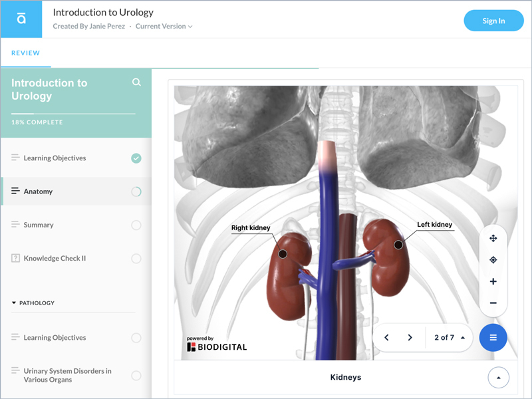Expand the 2 of 7 chapter list
The height and width of the screenshot is (399, 532).
[x=449, y=338]
